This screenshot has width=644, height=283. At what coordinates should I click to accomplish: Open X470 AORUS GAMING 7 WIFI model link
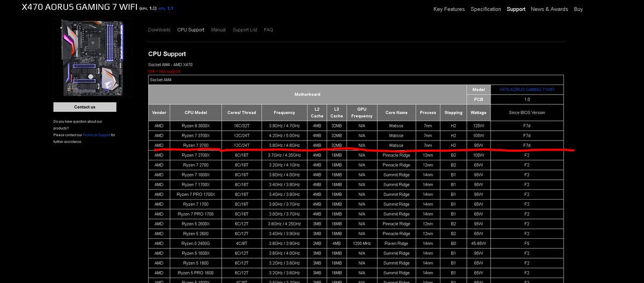click(527, 89)
